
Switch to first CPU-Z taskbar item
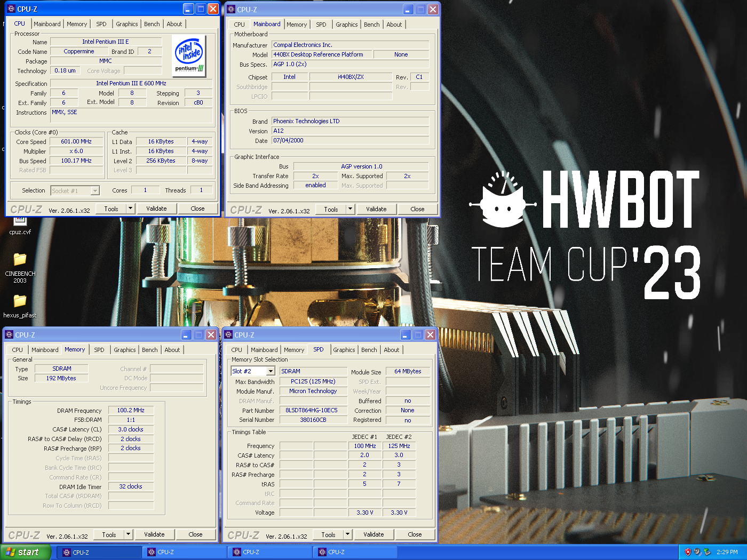(x=99, y=553)
